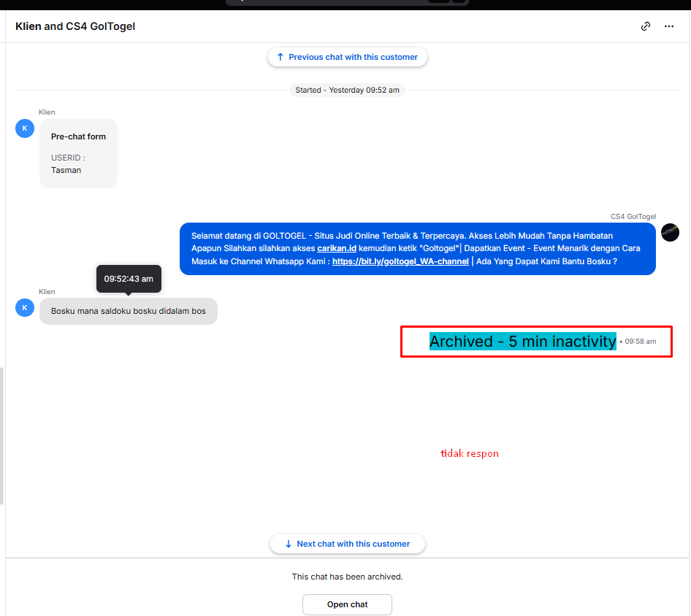Select the Pre-chat form message card

pyautogui.click(x=78, y=154)
